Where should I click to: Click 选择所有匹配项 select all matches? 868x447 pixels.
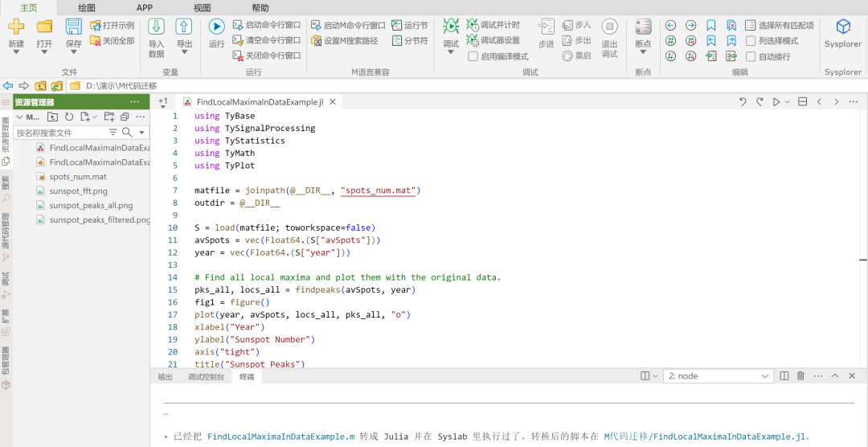pos(780,25)
